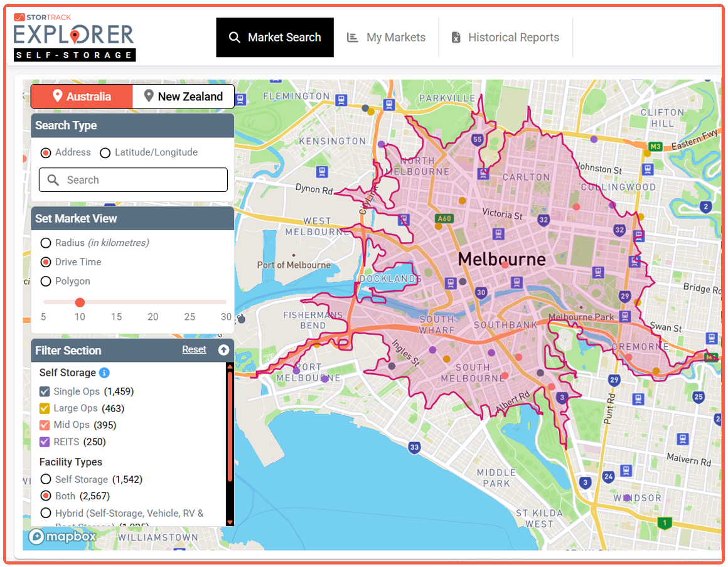
Task: Collapse the Filter Section panel
Action: tap(223, 350)
